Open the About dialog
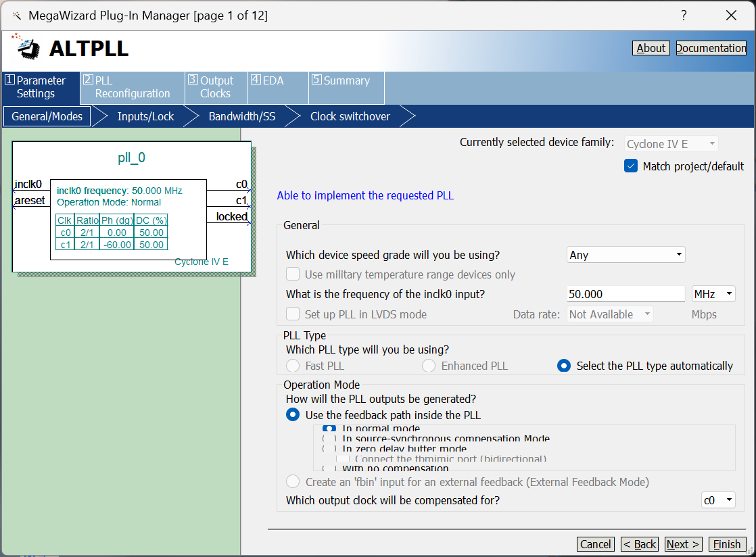The height and width of the screenshot is (557, 756). pos(651,48)
